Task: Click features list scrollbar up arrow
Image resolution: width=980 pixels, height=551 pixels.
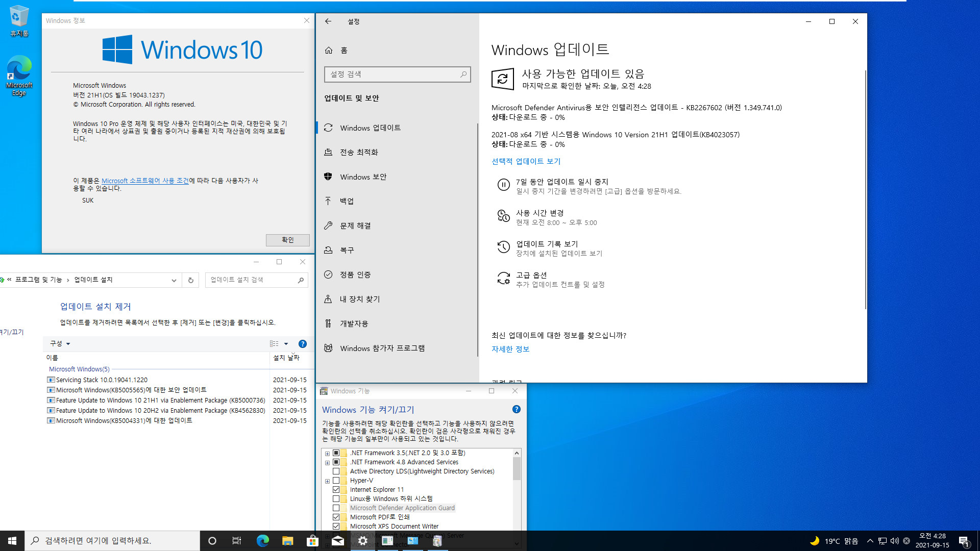Action: [517, 453]
